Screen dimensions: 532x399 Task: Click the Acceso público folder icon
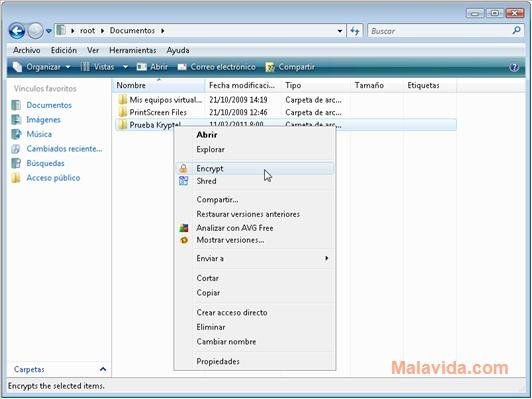point(16,178)
